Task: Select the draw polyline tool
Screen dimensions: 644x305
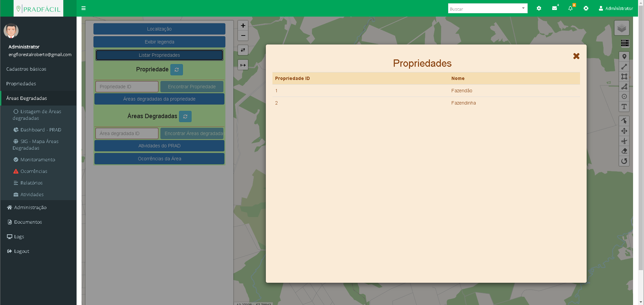Action: [624, 67]
